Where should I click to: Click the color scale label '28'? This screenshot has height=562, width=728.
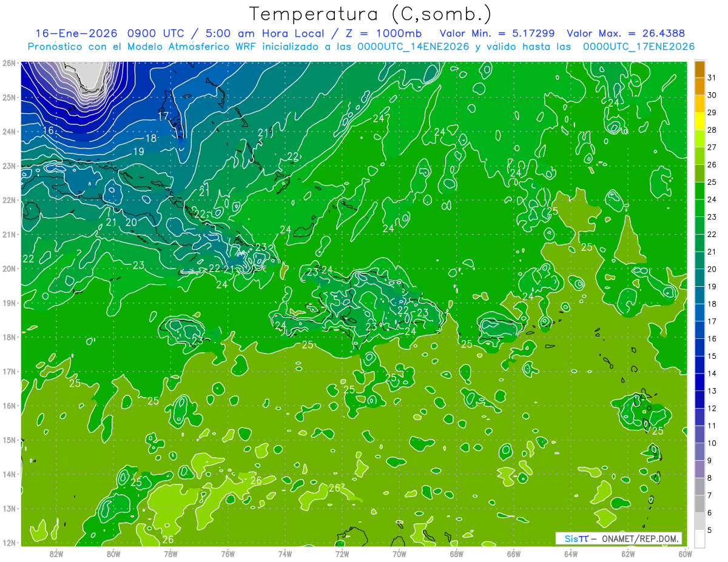tap(712, 130)
